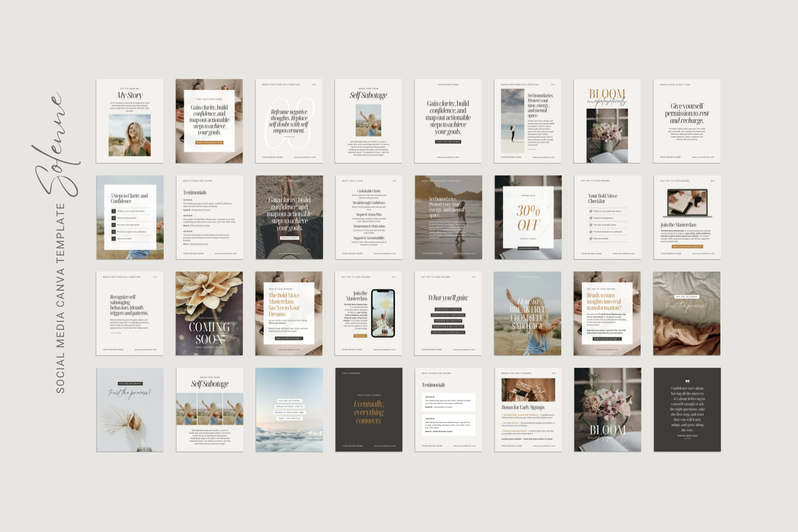798x532 pixels.
Task: Open the clouds template with four text labels
Action: (289, 409)
